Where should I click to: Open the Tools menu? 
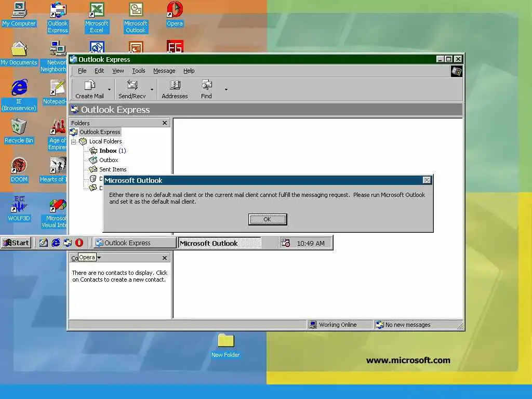click(x=138, y=71)
